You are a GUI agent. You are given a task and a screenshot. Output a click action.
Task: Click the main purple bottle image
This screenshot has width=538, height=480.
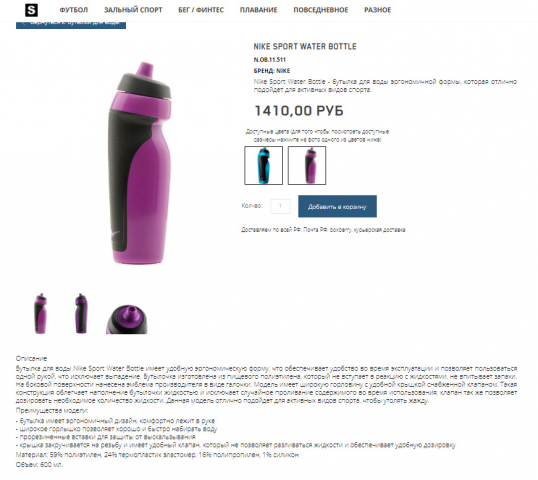coord(139,163)
